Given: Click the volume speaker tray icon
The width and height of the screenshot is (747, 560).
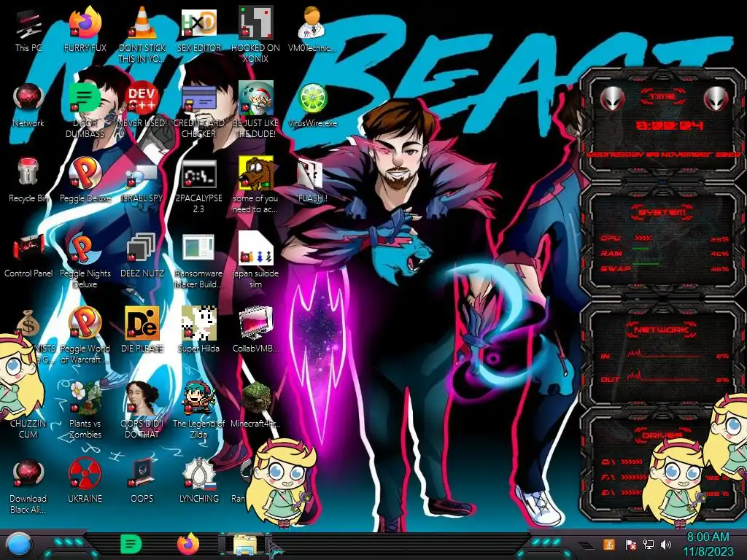Looking at the screenshot, I should click(666, 544).
